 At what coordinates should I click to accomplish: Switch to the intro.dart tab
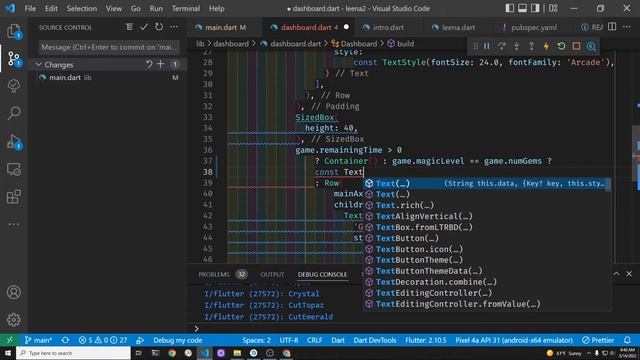388,27
